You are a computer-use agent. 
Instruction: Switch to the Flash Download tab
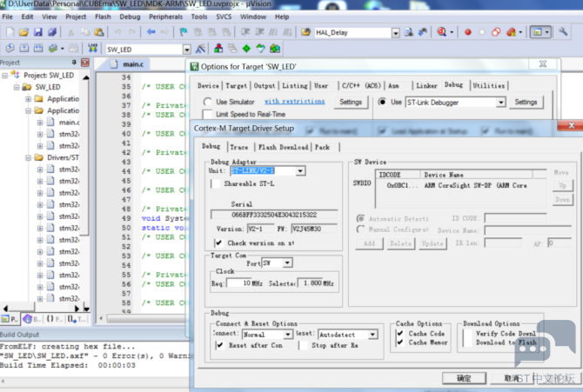pyautogui.click(x=284, y=147)
